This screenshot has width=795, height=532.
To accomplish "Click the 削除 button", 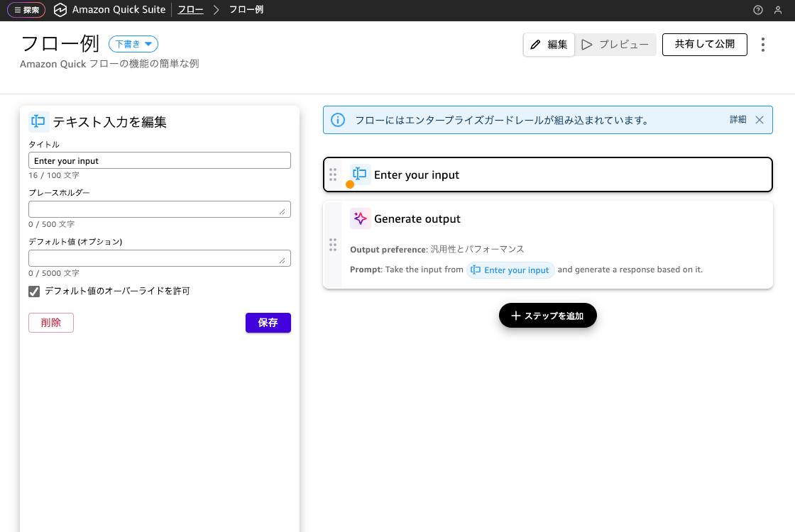I will 51,323.
